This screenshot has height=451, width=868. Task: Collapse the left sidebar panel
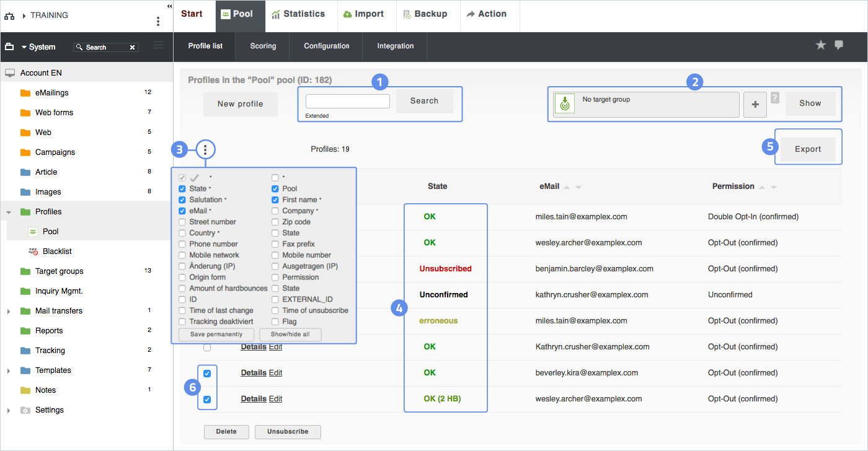[169, 6]
